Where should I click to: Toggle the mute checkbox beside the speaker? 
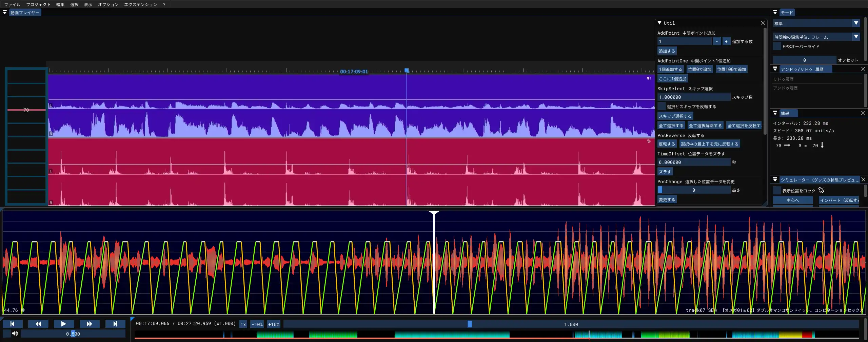(6, 334)
